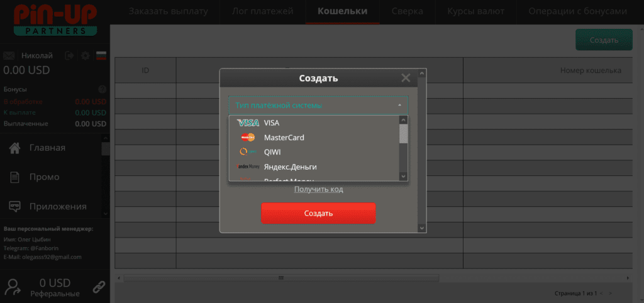Viewport: 644px width, 303px height.
Task: Close the Создать dialog
Action: (x=406, y=78)
